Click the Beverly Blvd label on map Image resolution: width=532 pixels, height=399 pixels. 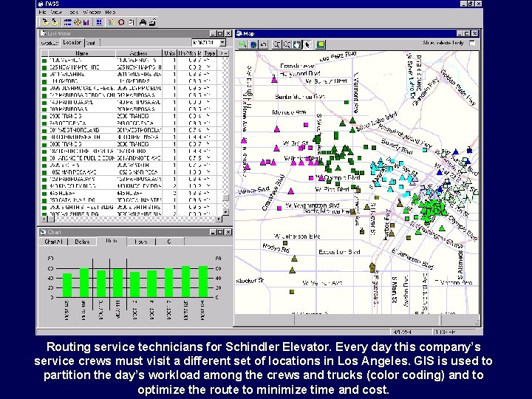click(397, 146)
